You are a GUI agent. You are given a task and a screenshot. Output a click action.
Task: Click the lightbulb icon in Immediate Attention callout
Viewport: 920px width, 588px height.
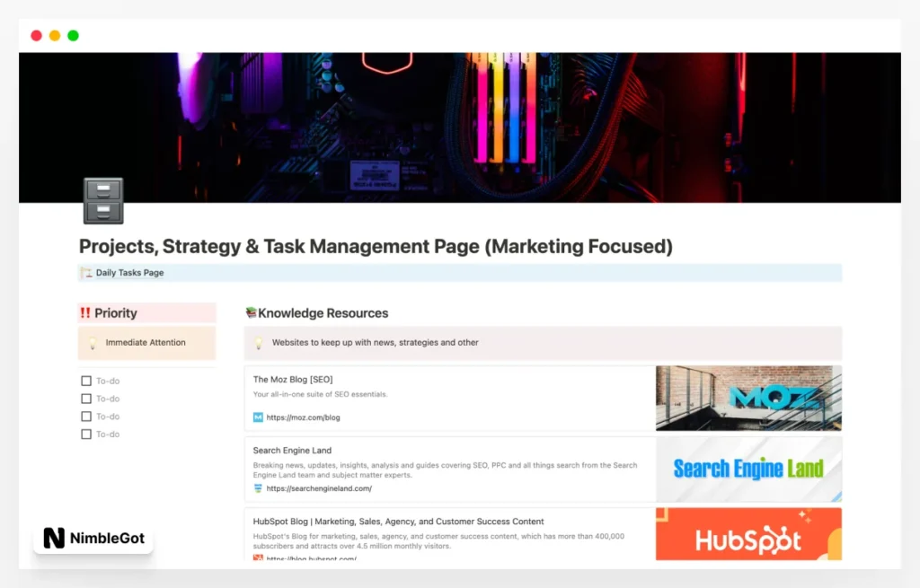[x=93, y=342]
